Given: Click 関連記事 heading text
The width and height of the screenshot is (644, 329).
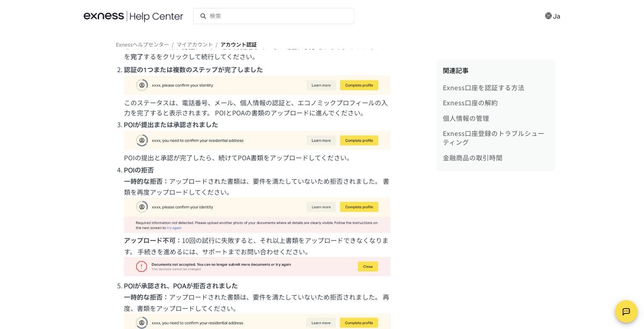Looking at the screenshot, I should [456, 70].
